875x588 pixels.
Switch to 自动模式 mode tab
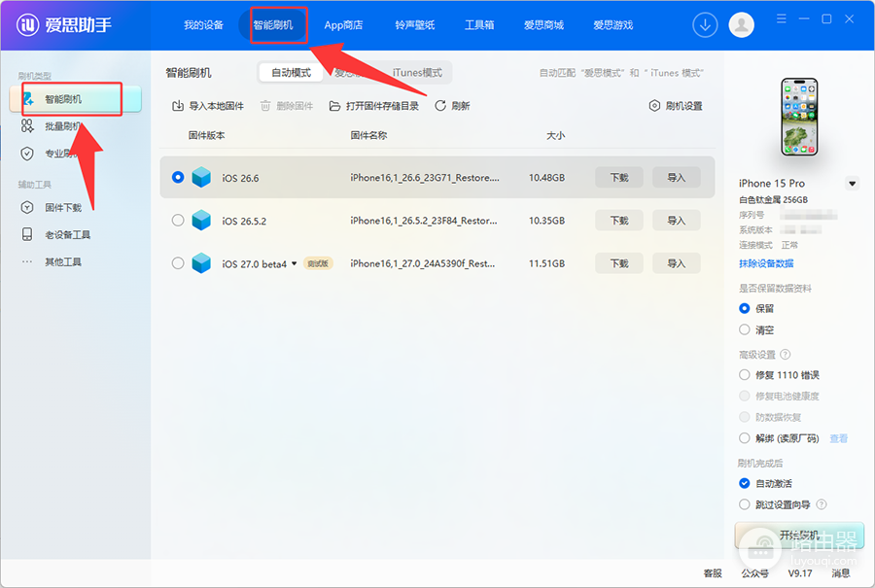[x=291, y=73]
